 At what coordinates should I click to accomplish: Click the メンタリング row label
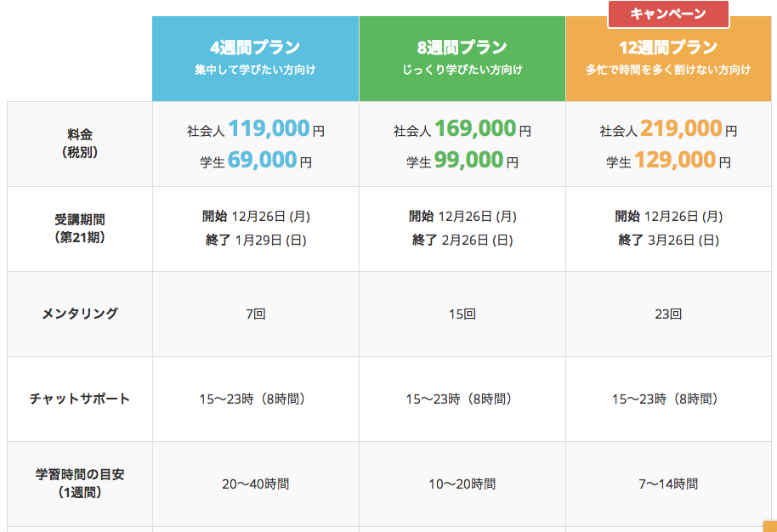80,314
